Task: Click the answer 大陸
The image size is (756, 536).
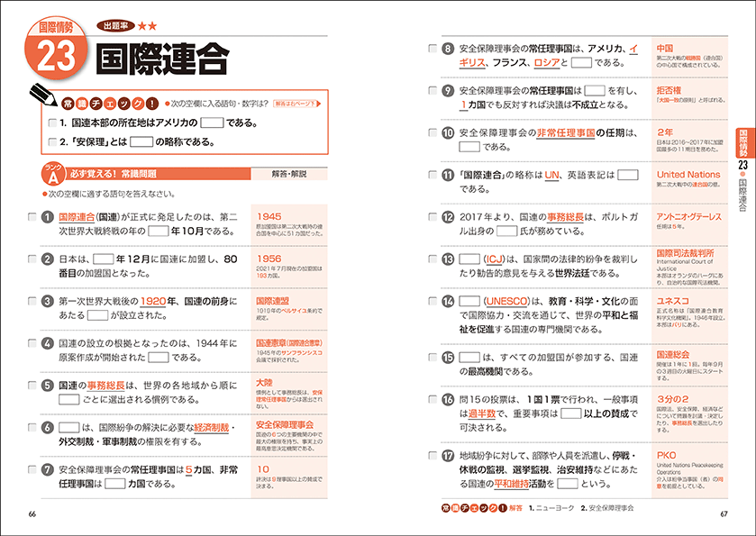Action: 264,383
